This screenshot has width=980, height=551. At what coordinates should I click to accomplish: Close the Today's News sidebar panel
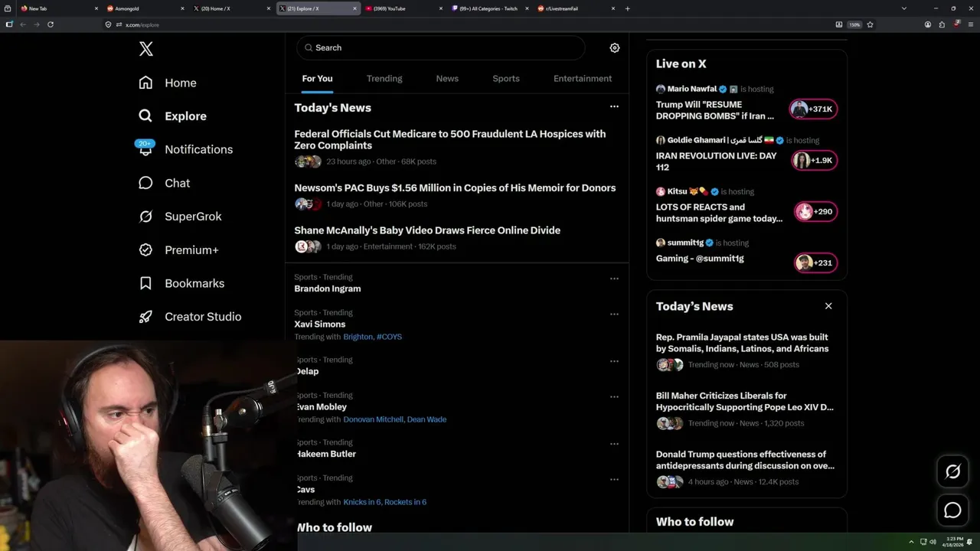tap(828, 306)
